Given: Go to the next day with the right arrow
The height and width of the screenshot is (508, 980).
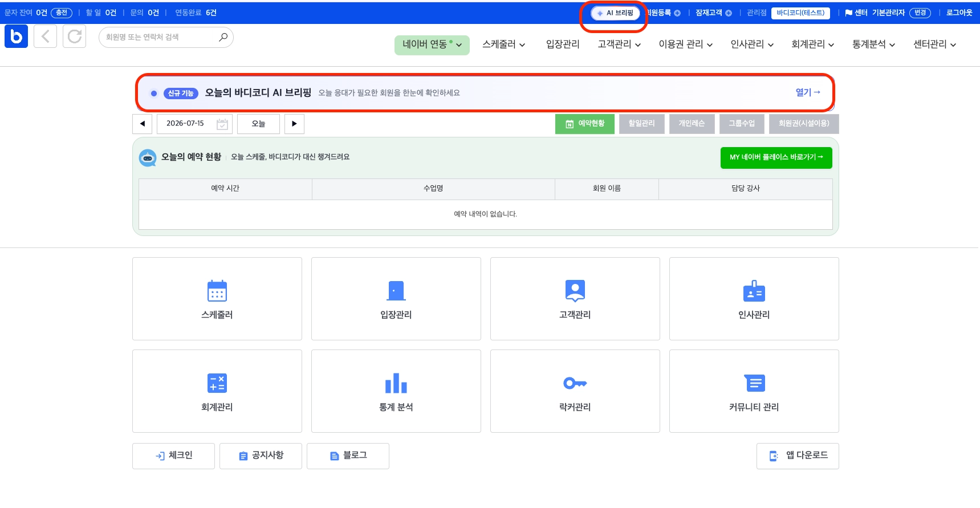Looking at the screenshot, I should [x=294, y=124].
